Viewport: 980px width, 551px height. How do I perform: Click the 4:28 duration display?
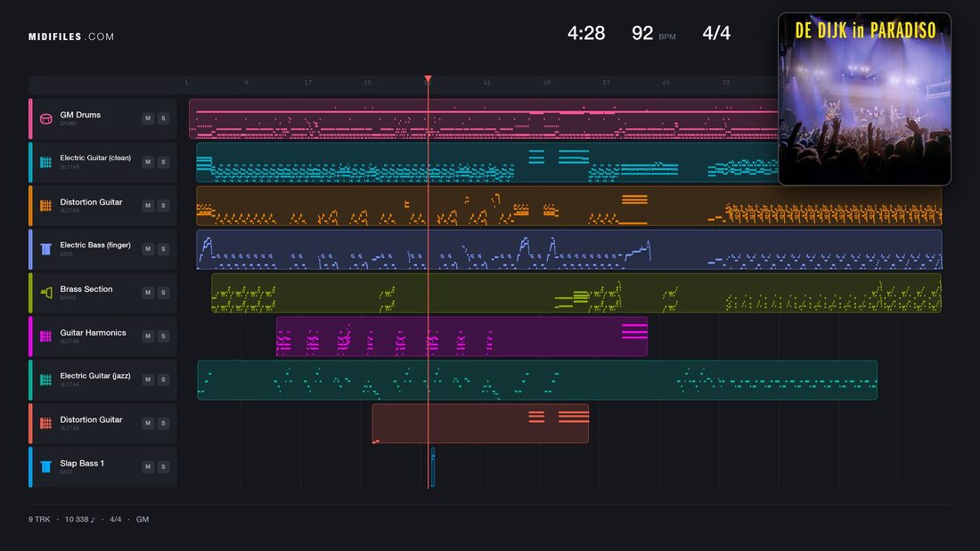tap(585, 33)
